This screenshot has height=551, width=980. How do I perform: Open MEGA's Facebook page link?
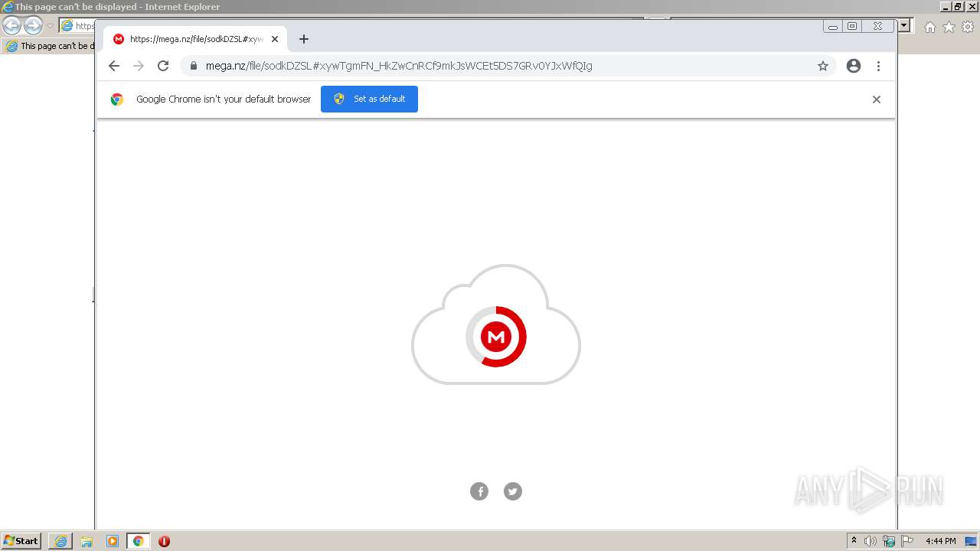[x=479, y=491]
